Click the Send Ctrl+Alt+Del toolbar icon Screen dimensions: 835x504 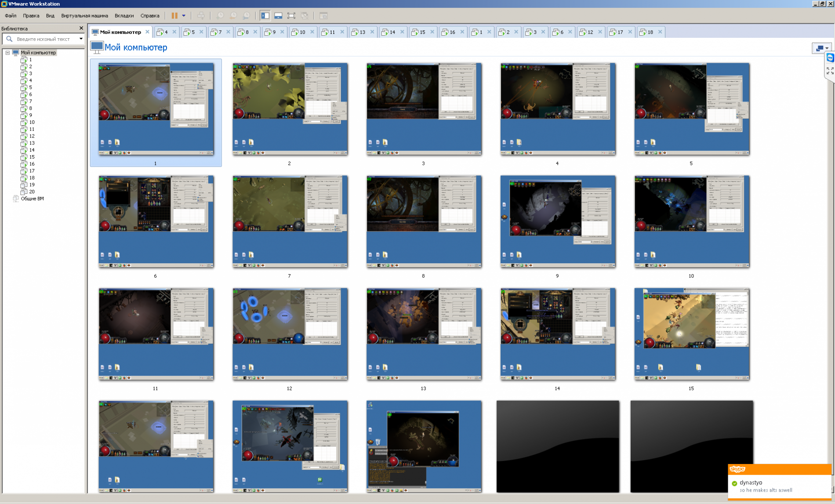point(201,15)
